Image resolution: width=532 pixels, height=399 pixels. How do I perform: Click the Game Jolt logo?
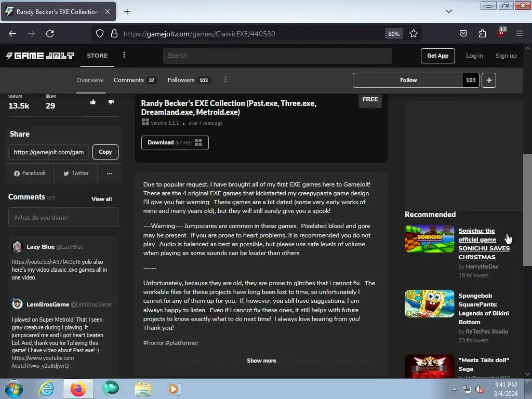click(40, 56)
